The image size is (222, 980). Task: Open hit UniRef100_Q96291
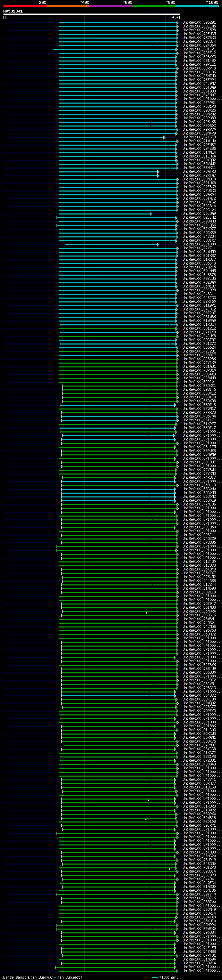pos(199,23)
